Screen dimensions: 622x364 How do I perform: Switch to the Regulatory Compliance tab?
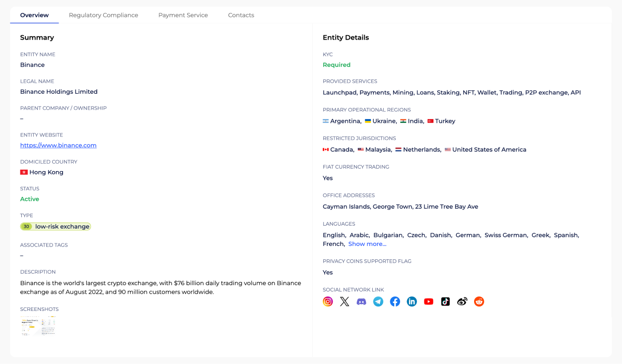103,15
